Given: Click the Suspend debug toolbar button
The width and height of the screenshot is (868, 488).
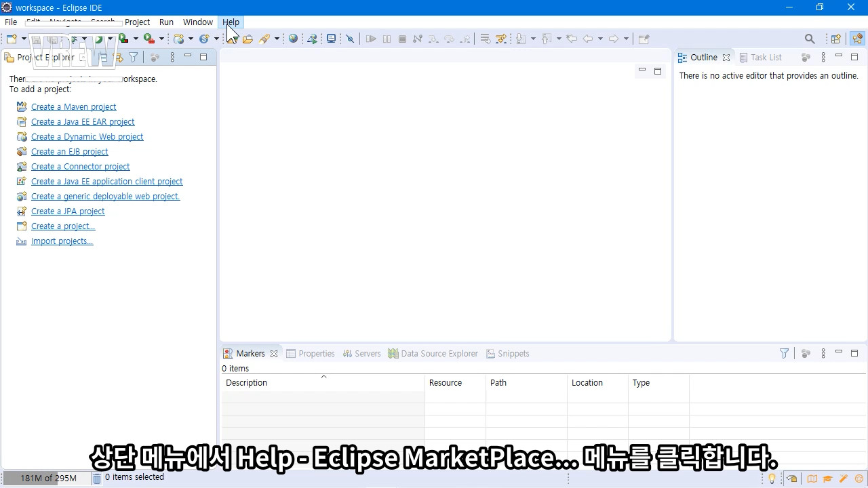Looking at the screenshot, I should tap(387, 39).
